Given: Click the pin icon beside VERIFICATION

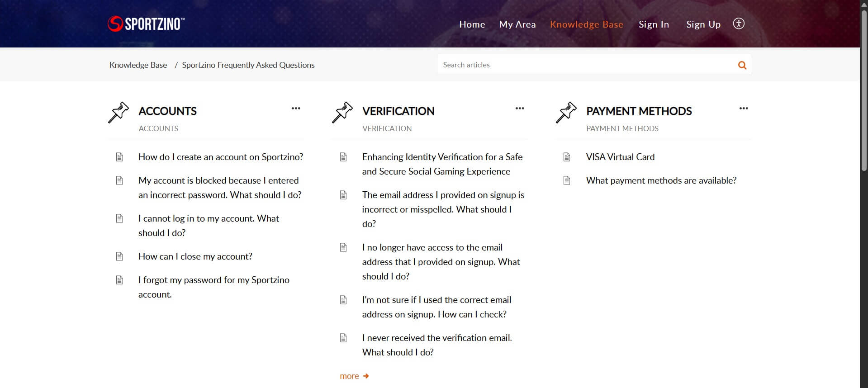Looking at the screenshot, I should point(342,112).
